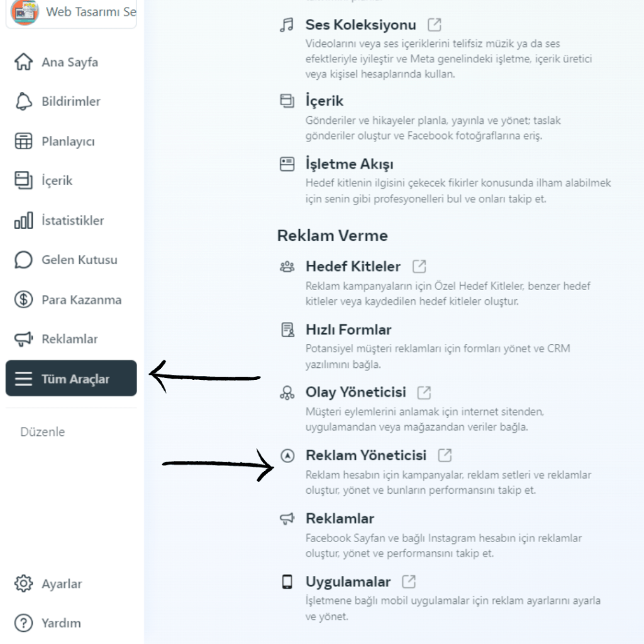Open the Olay Yöneticisi tool
Viewport: 644px width, 644px height.
(355, 392)
